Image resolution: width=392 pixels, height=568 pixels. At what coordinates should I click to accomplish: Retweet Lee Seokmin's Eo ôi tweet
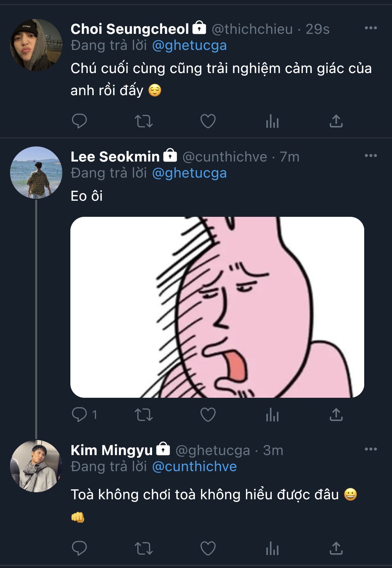tap(144, 415)
